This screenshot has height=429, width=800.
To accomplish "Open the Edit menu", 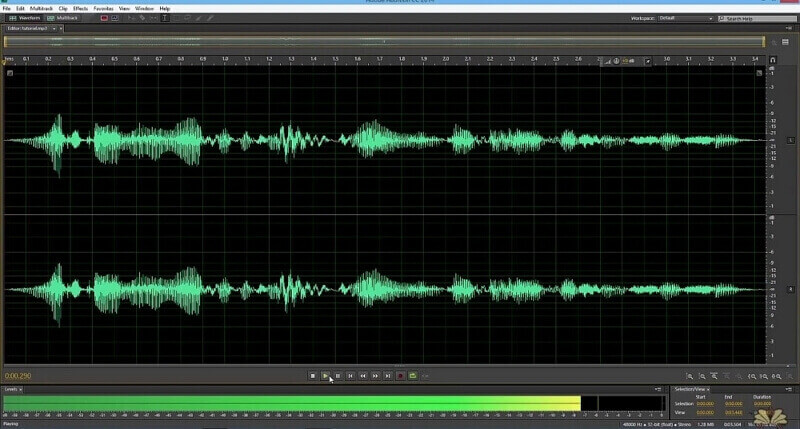I will 20,9.
